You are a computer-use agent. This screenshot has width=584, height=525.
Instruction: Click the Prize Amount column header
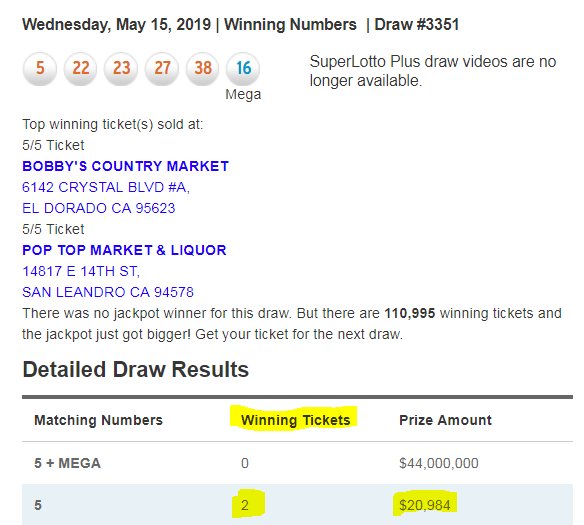[445, 420]
